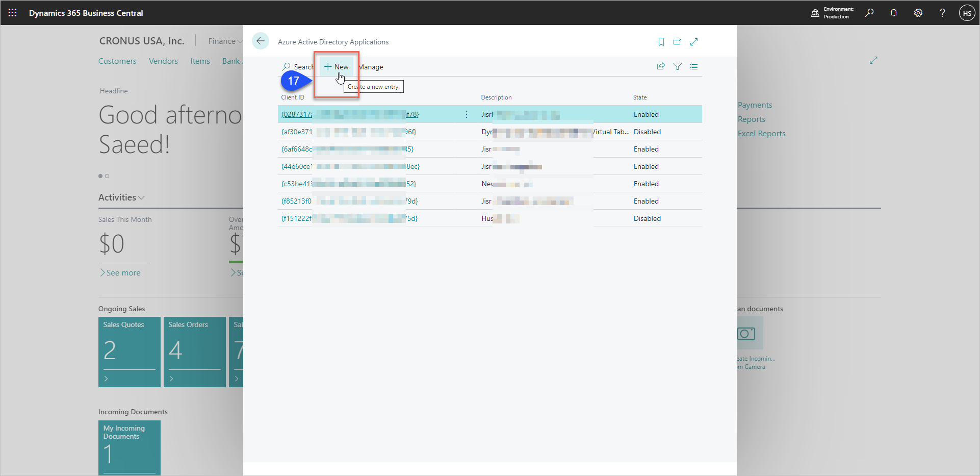Open the client ID link starting with {0287317
Screen dimensions: 980x476
[x=297, y=114]
